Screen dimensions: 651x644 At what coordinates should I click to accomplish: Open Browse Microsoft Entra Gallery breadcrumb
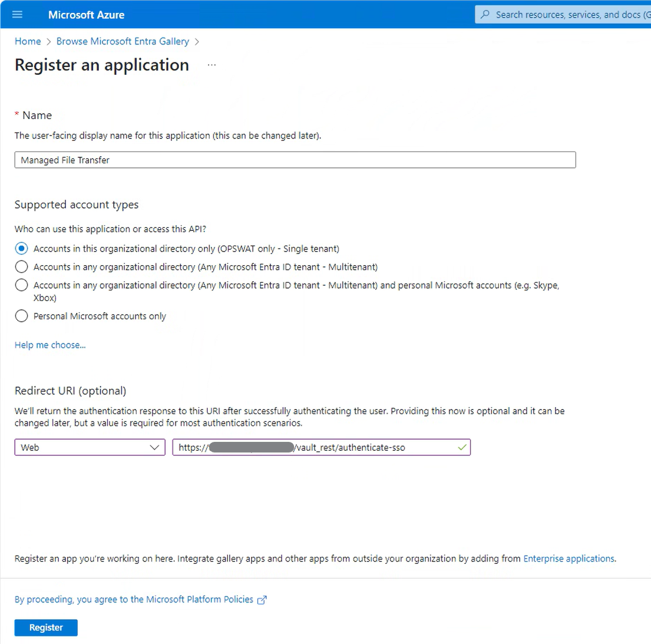(x=123, y=41)
